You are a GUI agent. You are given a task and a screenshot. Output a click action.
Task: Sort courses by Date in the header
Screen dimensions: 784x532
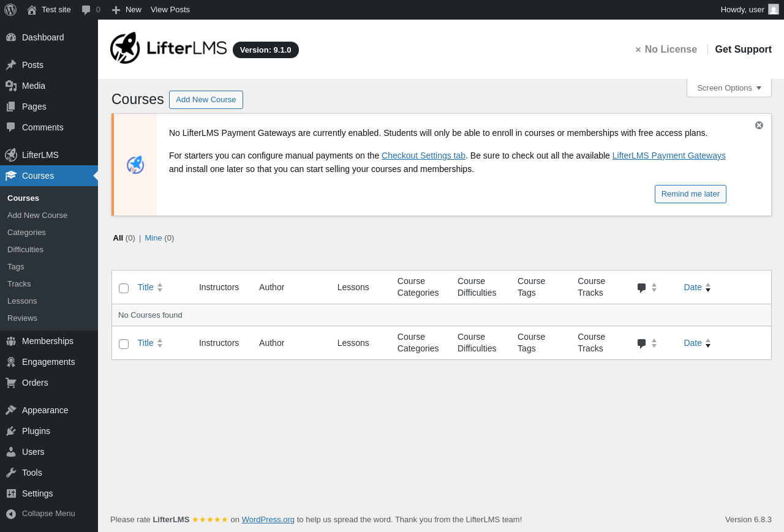click(x=693, y=287)
